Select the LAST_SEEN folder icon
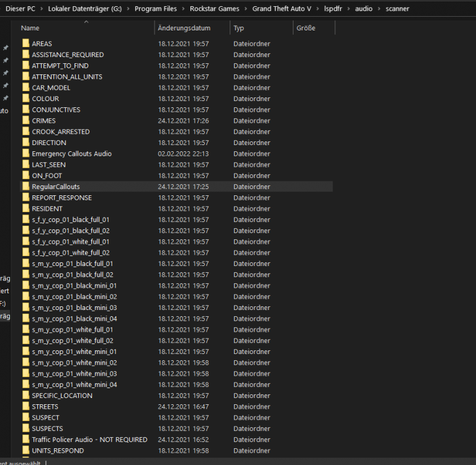Image resolution: width=476 pixels, height=465 pixels. click(x=25, y=165)
